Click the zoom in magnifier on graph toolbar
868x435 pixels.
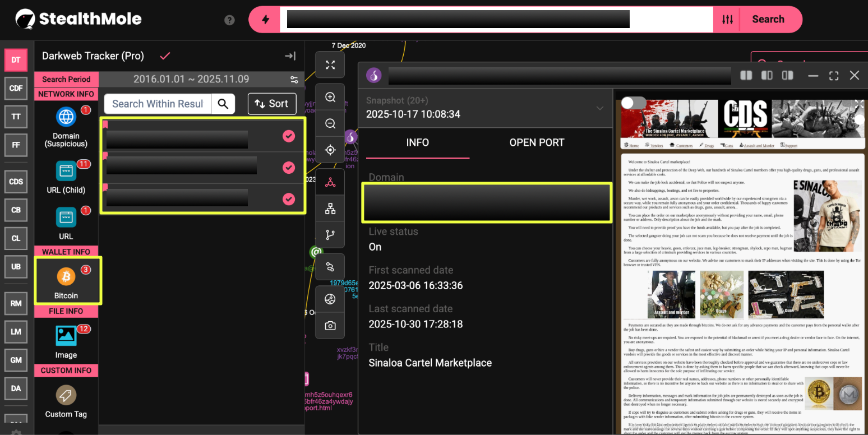[x=330, y=97]
